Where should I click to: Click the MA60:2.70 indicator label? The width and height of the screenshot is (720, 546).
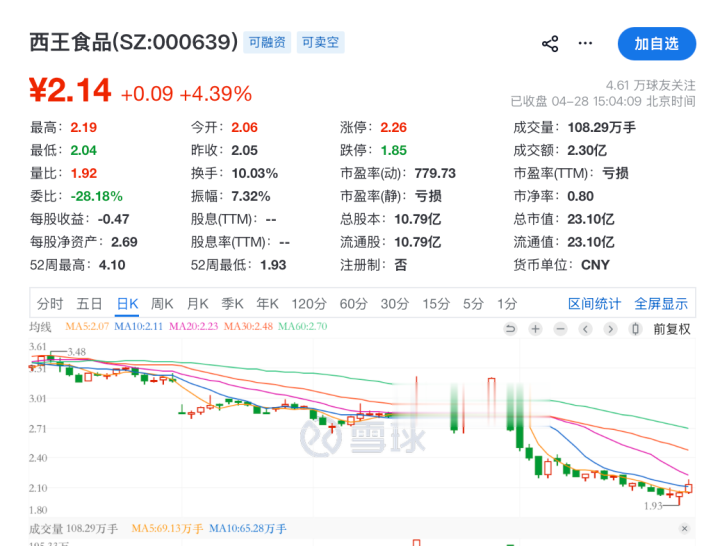303,326
